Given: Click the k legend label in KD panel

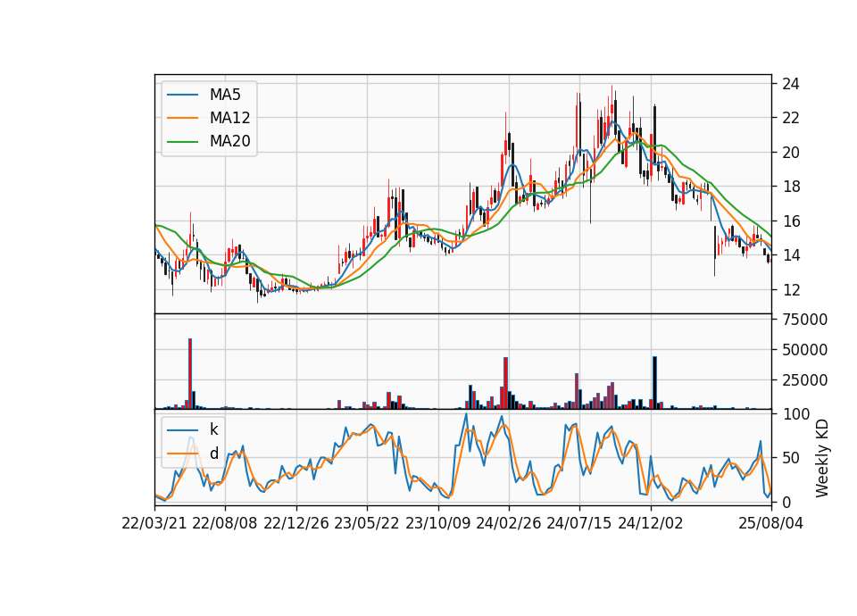Looking at the screenshot, I should click(x=213, y=429).
